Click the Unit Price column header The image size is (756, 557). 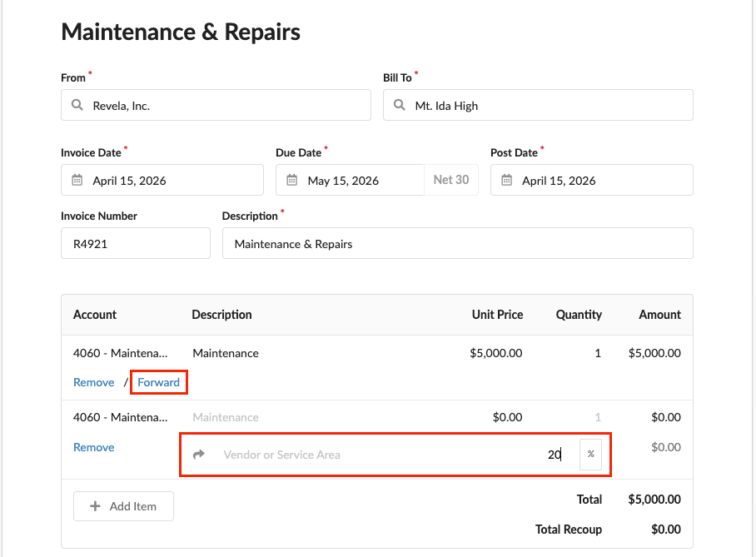click(x=498, y=315)
